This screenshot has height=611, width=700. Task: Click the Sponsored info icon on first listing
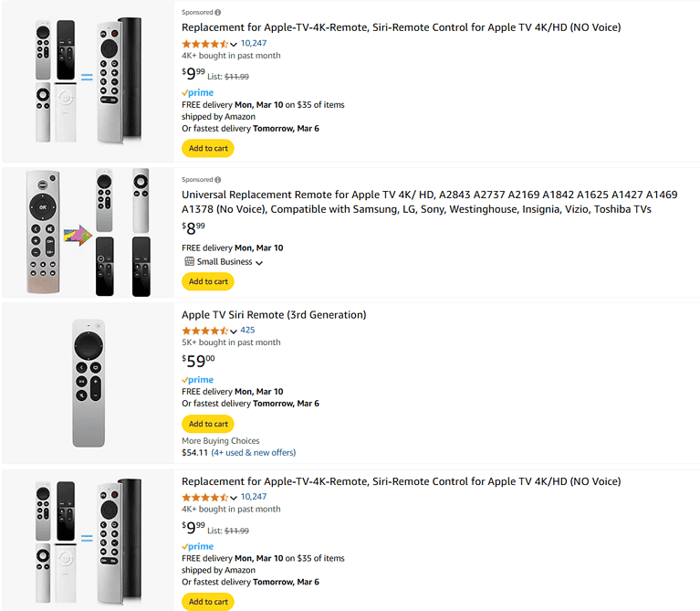(x=218, y=13)
